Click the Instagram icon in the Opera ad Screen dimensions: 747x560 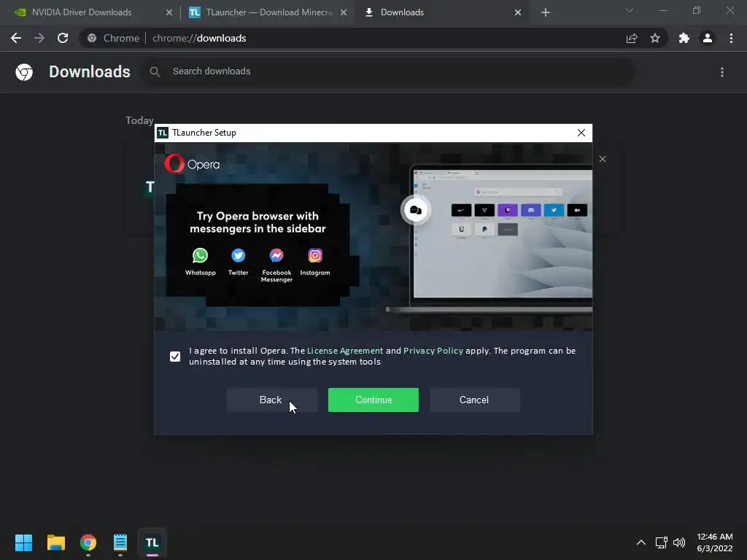[315, 256]
